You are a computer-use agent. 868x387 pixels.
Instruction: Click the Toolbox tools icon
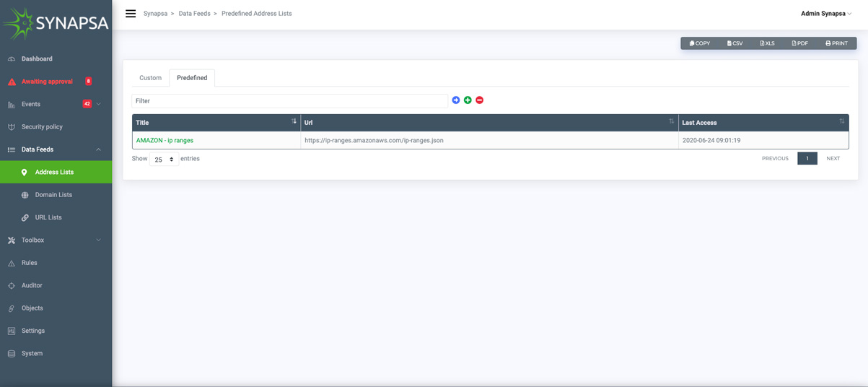pyautogui.click(x=12, y=240)
